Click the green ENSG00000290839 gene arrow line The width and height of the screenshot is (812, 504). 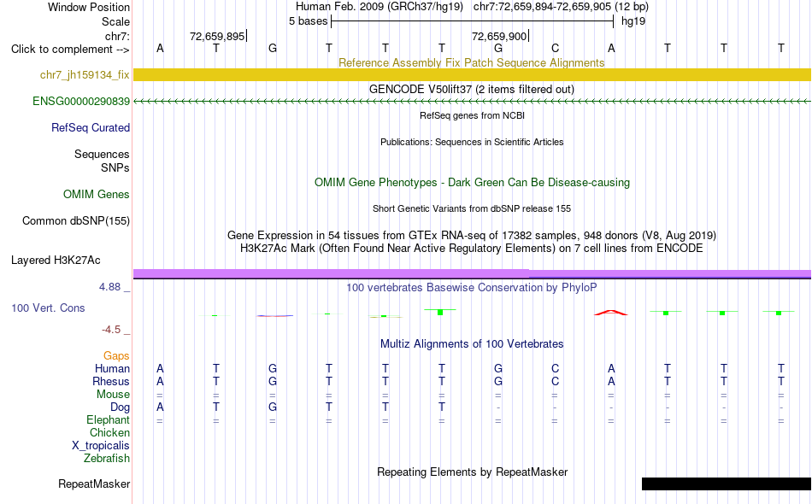(x=472, y=102)
